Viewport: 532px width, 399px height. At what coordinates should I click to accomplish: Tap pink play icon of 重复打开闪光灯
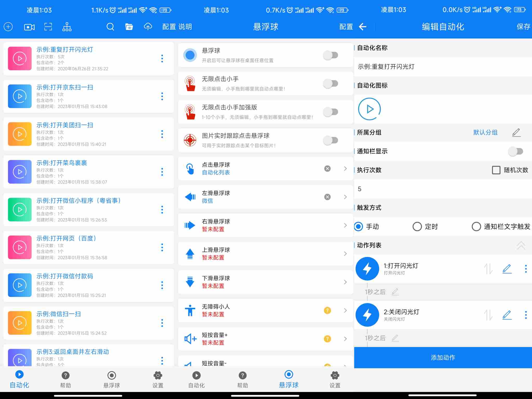20,58
